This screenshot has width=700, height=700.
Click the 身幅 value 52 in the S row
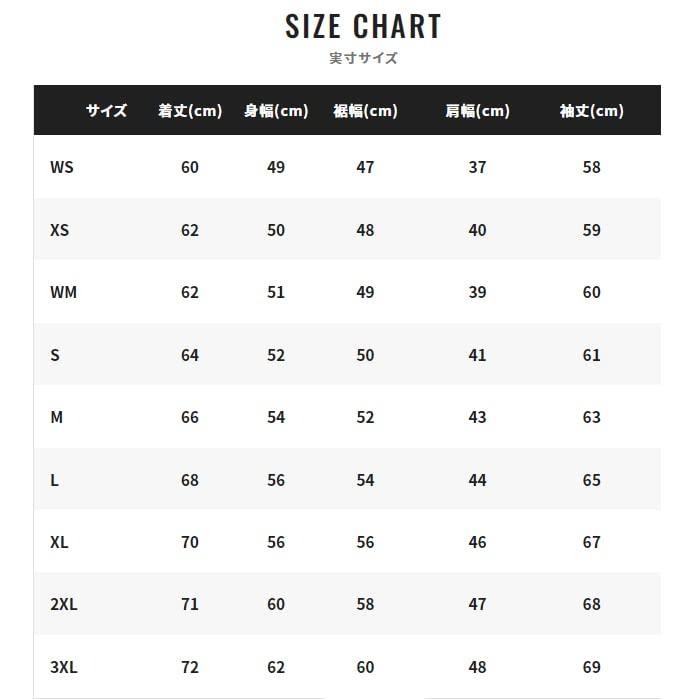[x=276, y=355]
